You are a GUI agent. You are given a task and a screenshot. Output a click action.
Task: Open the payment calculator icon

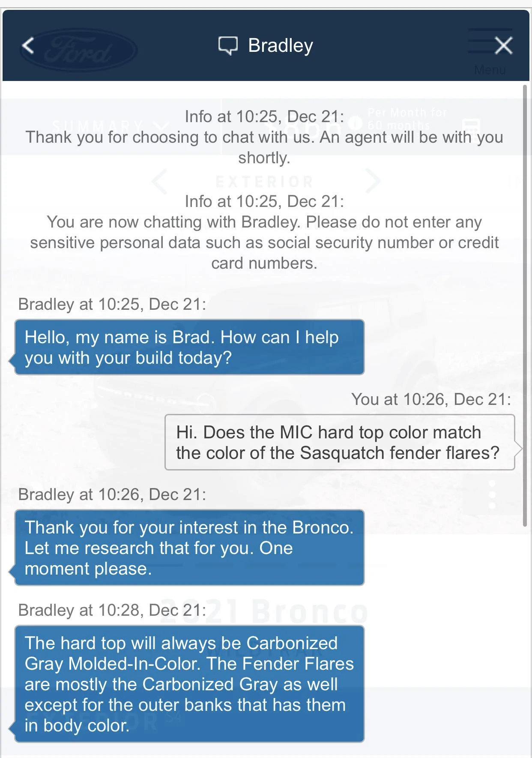tap(471, 126)
